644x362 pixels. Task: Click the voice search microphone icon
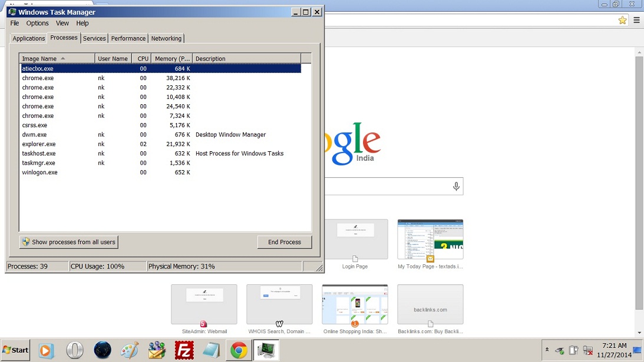tap(455, 187)
